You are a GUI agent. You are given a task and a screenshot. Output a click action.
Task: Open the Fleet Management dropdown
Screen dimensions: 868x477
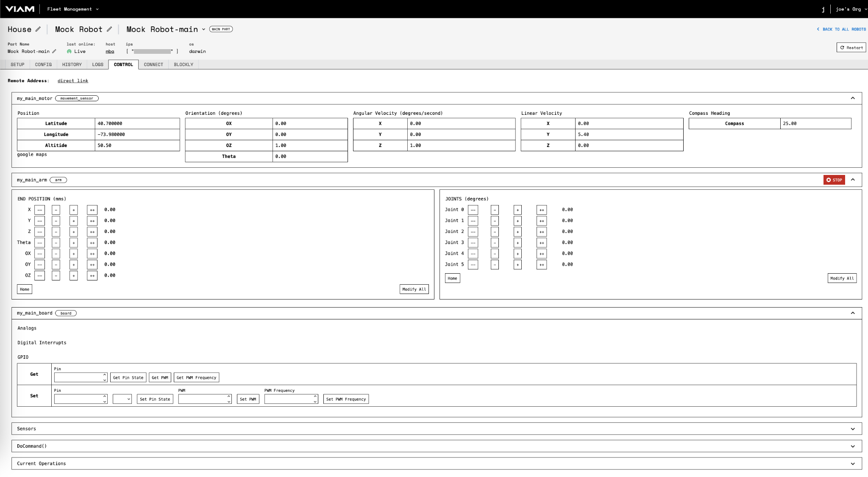click(x=72, y=8)
